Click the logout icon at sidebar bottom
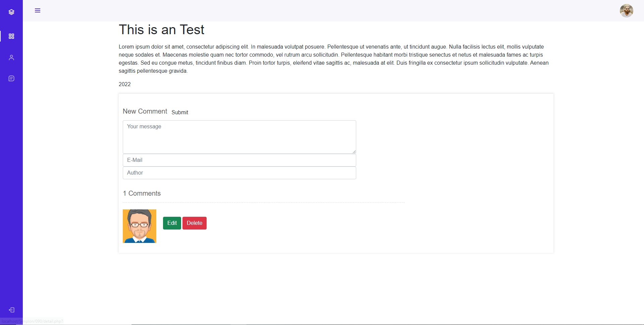Screen dimensions: 644x325 point(11,310)
